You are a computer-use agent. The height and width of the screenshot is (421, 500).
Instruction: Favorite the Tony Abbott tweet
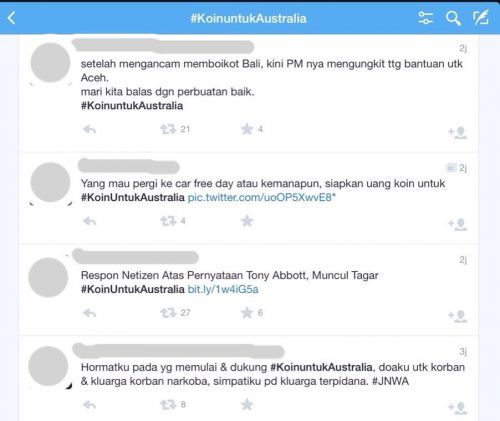point(247,313)
